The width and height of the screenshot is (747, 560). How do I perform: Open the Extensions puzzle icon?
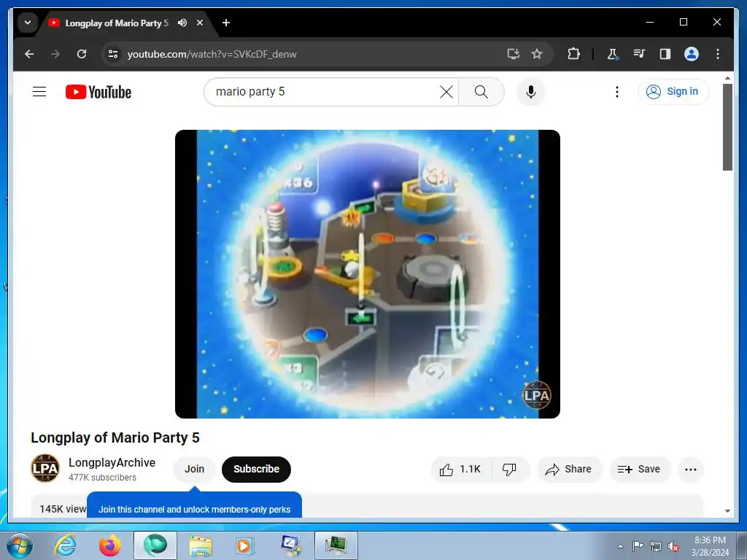point(573,54)
